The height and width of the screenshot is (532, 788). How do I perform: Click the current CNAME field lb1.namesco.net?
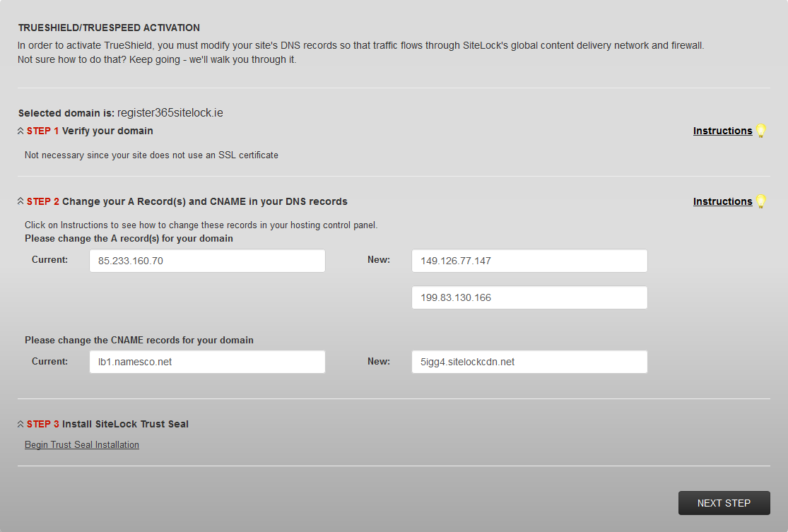click(208, 362)
